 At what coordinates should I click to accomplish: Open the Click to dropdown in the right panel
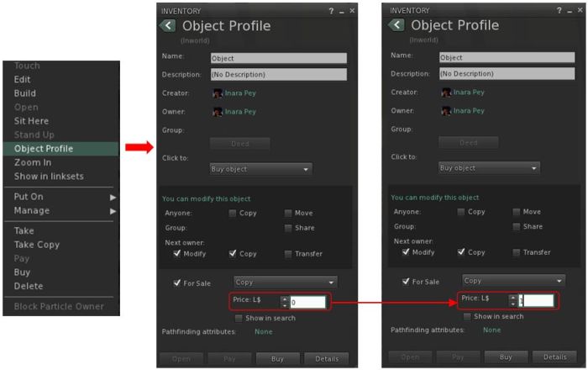click(489, 168)
